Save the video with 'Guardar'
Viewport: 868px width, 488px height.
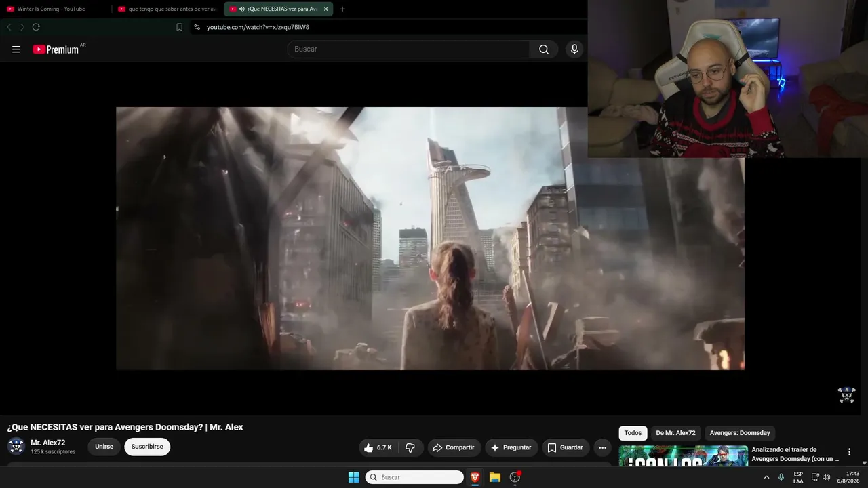(566, 447)
